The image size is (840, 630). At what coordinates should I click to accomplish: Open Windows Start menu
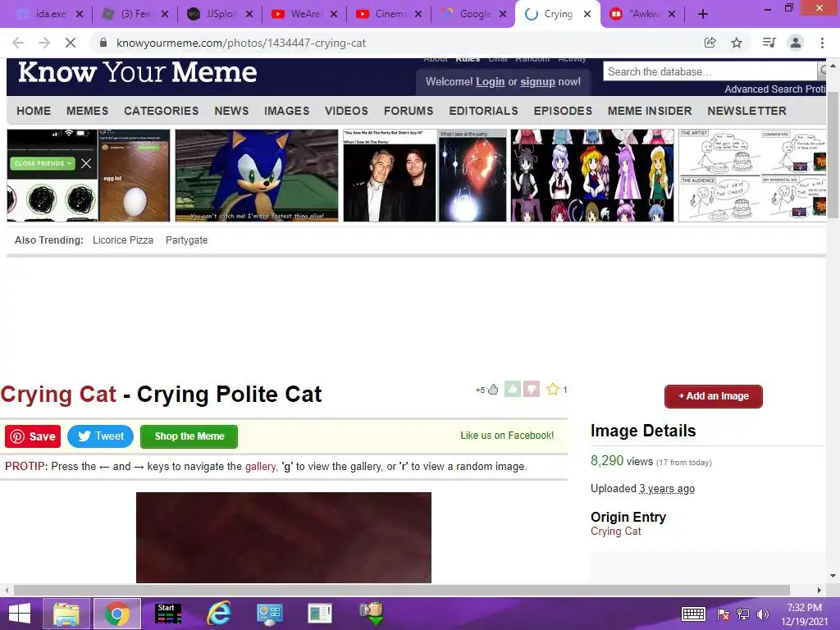coord(20,614)
